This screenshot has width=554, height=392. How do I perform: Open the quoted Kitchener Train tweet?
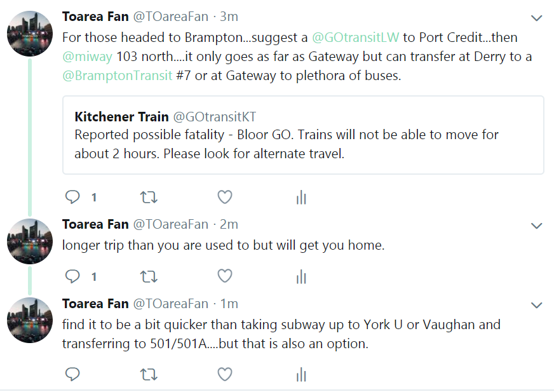point(303,135)
